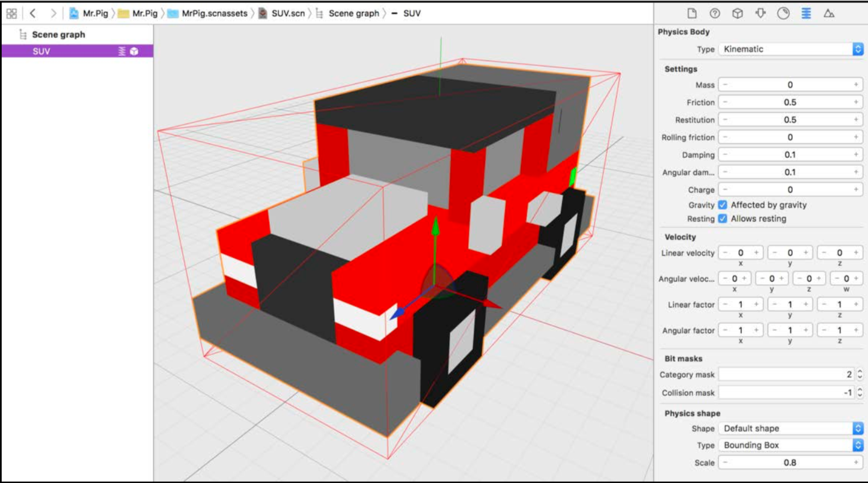Select the Physics inspector icon
Viewport: 868px width, 483px height.
click(806, 13)
